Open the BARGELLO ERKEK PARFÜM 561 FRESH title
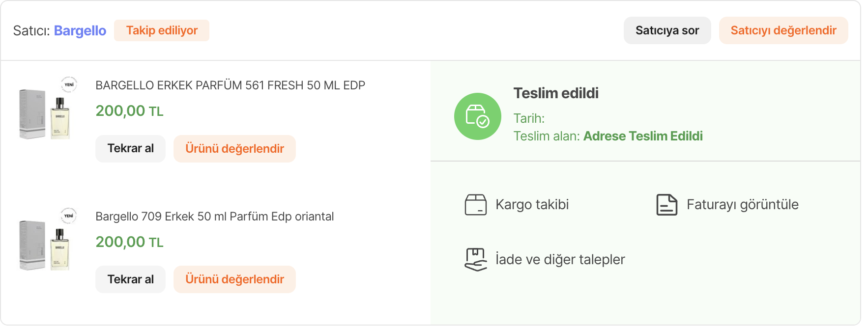 click(230, 85)
